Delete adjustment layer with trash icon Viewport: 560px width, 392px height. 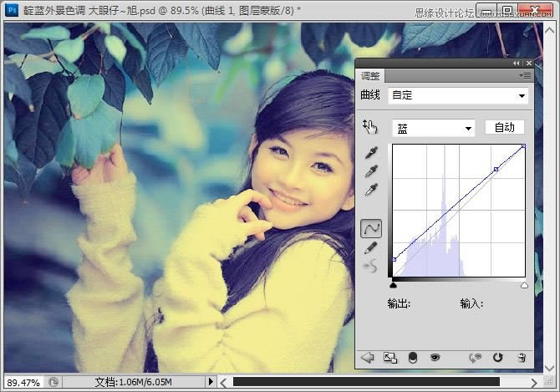522,357
